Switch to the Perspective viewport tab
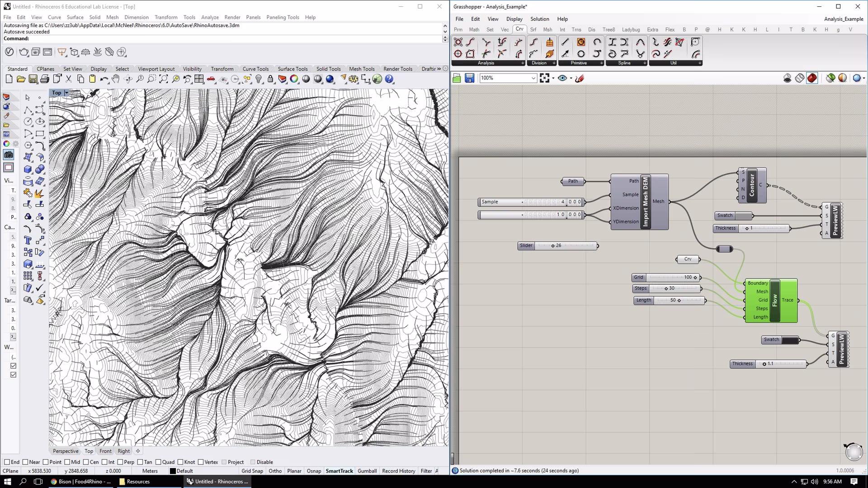Viewport: 868px width, 488px height. (x=66, y=451)
